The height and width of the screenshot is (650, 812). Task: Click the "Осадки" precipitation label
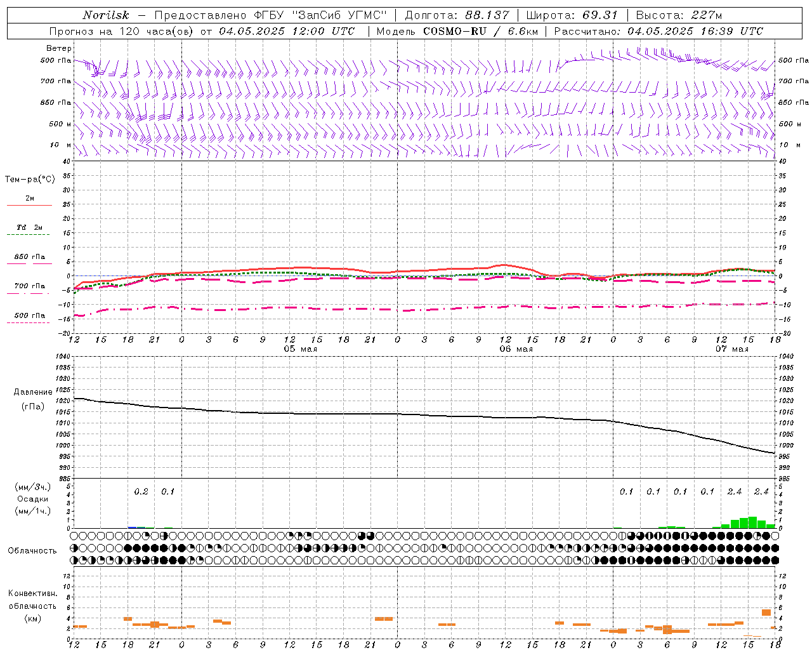[x=33, y=499]
